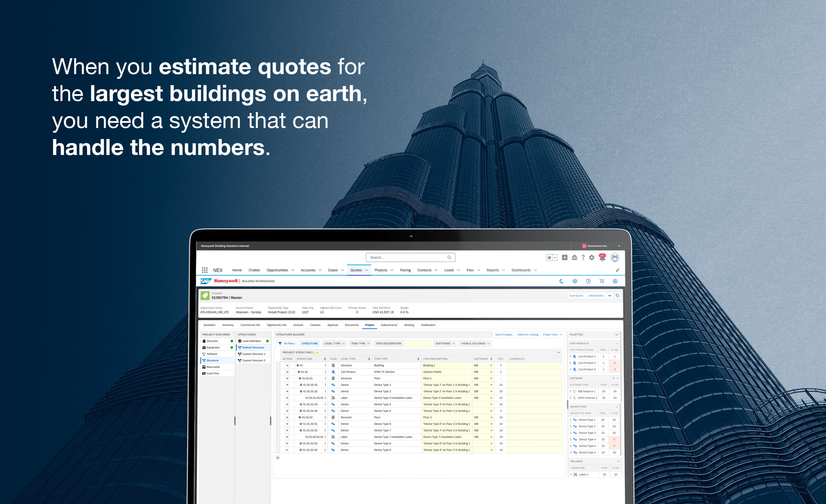Click the favorites star icon
This screenshot has width=826, height=504.
click(549, 257)
